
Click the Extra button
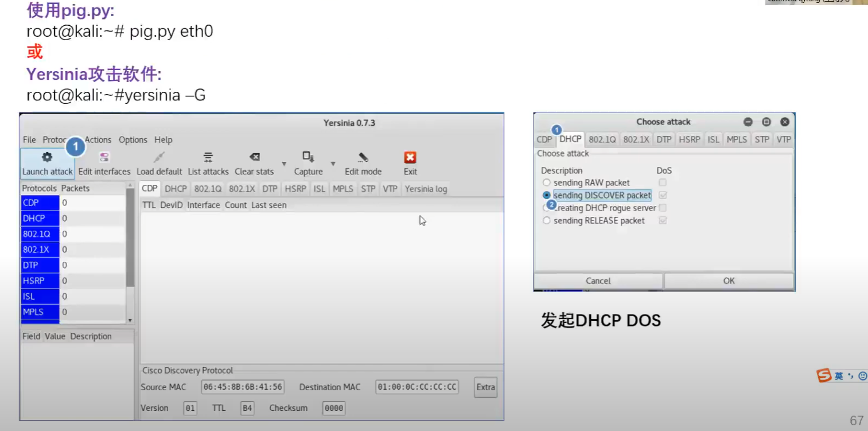click(x=485, y=387)
